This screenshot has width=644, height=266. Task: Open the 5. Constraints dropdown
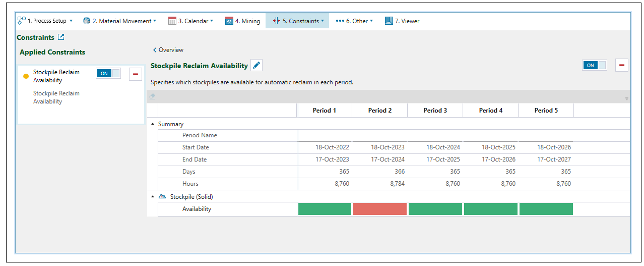pyautogui.click(x=297, y=21)
